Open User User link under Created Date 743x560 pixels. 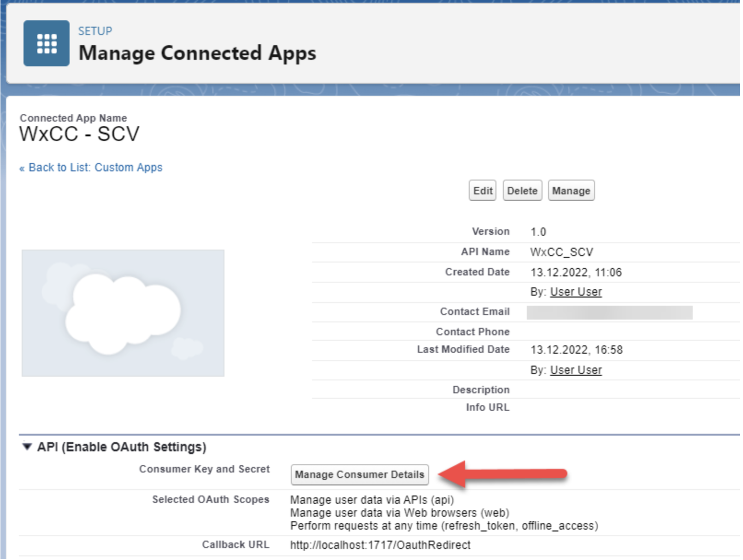(x=576, y=292)
